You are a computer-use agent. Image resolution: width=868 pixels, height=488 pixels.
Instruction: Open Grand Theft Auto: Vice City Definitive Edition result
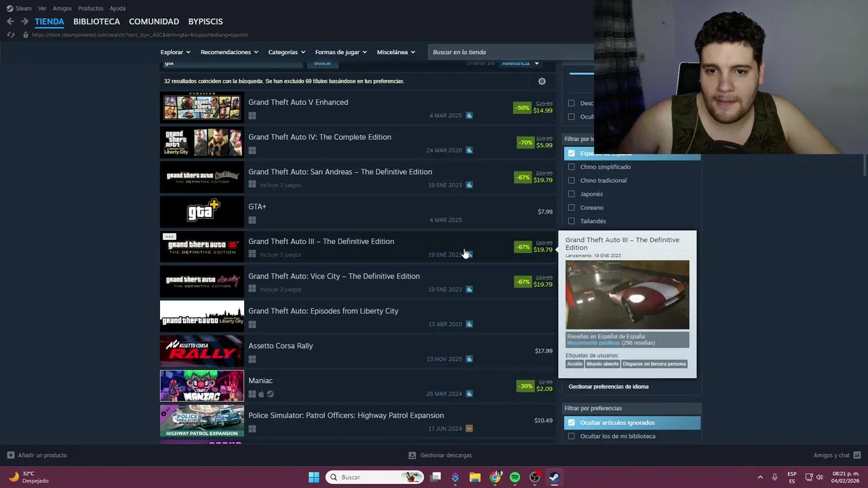pos(357,281)
